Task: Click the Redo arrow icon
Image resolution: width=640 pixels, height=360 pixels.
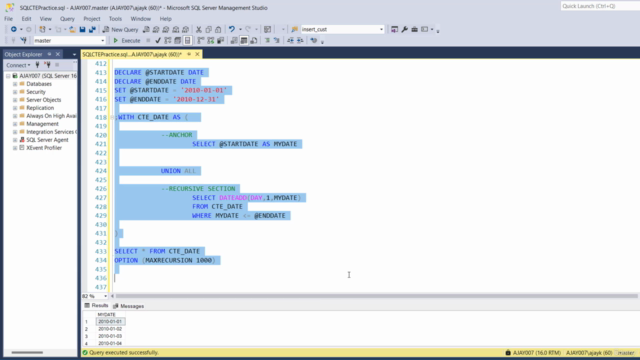Action: pos(248,29)
